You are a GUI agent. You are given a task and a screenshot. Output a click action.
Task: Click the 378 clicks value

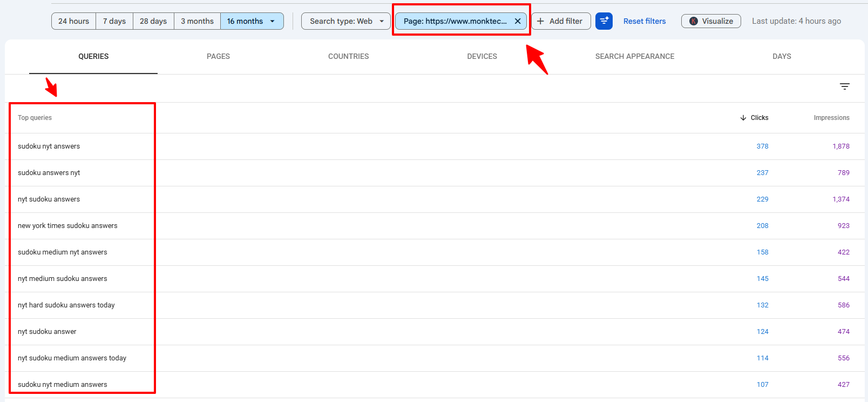point(762,146)
